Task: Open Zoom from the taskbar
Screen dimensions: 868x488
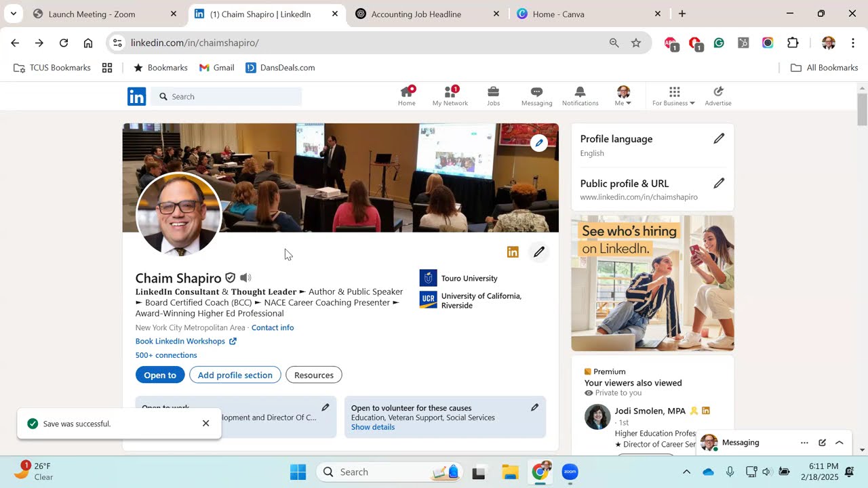Action: (570, 472)
